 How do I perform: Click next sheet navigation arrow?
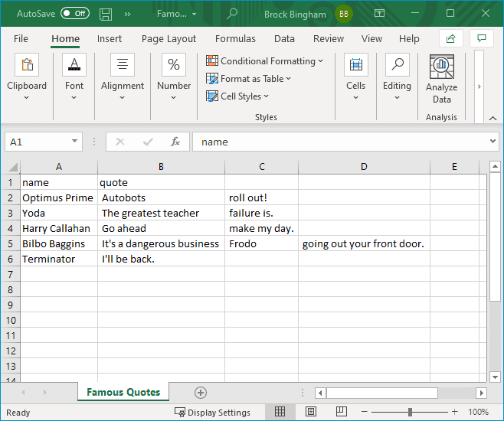click(45, 393)
